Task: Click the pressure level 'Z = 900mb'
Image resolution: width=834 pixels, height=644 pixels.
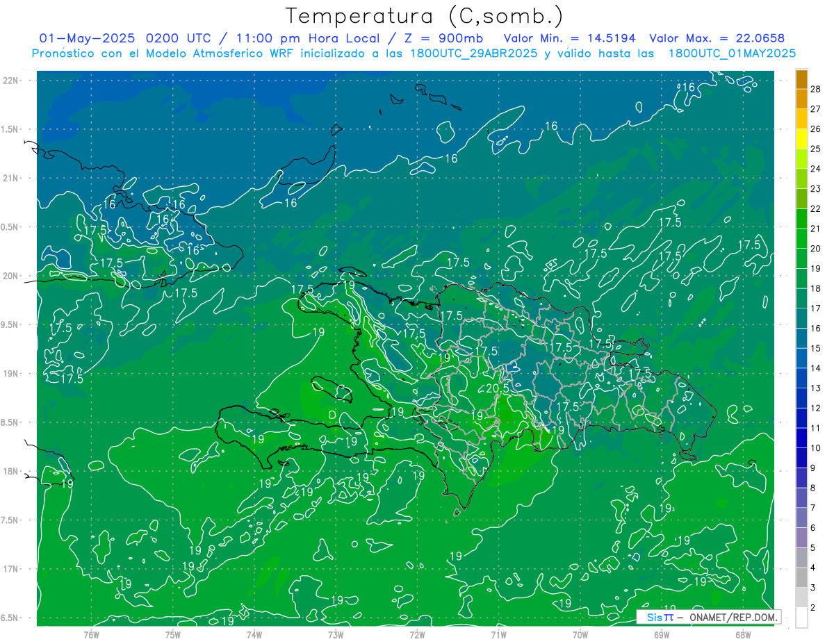Action: 445,38
